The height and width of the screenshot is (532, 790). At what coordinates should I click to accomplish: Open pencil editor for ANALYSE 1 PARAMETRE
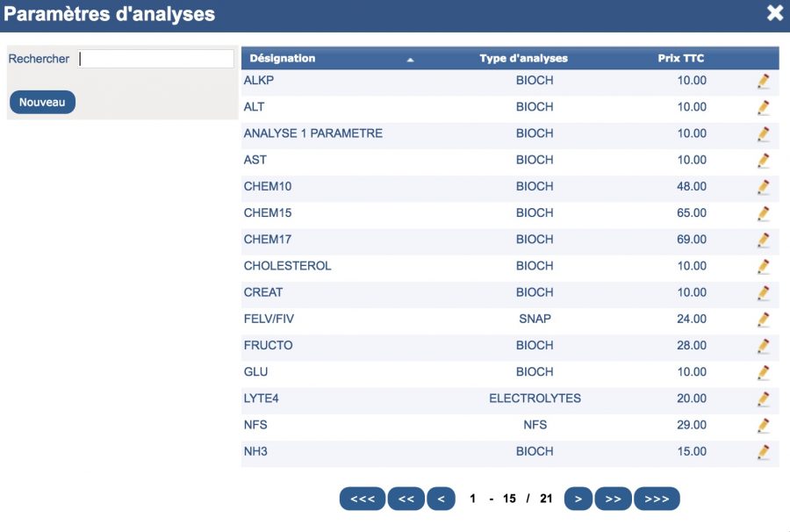[764, 134]
